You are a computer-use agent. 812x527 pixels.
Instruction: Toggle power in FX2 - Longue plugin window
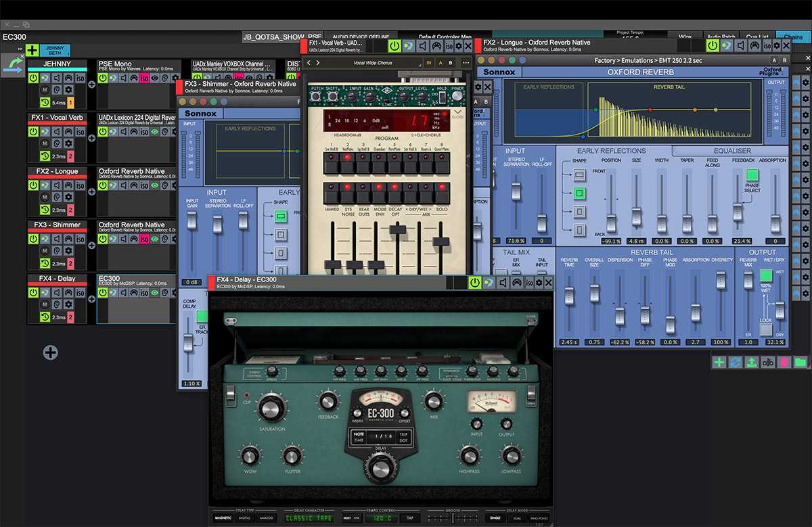[x=713, y=45]
